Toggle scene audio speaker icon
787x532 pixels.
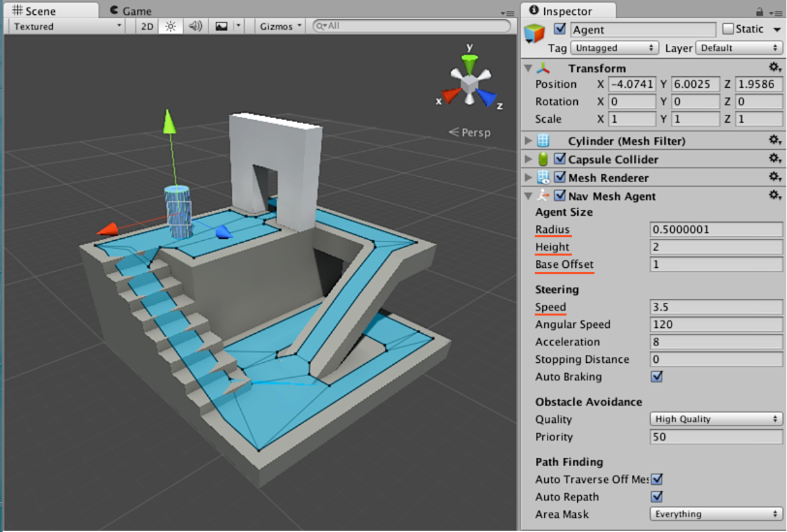point(196,26)
